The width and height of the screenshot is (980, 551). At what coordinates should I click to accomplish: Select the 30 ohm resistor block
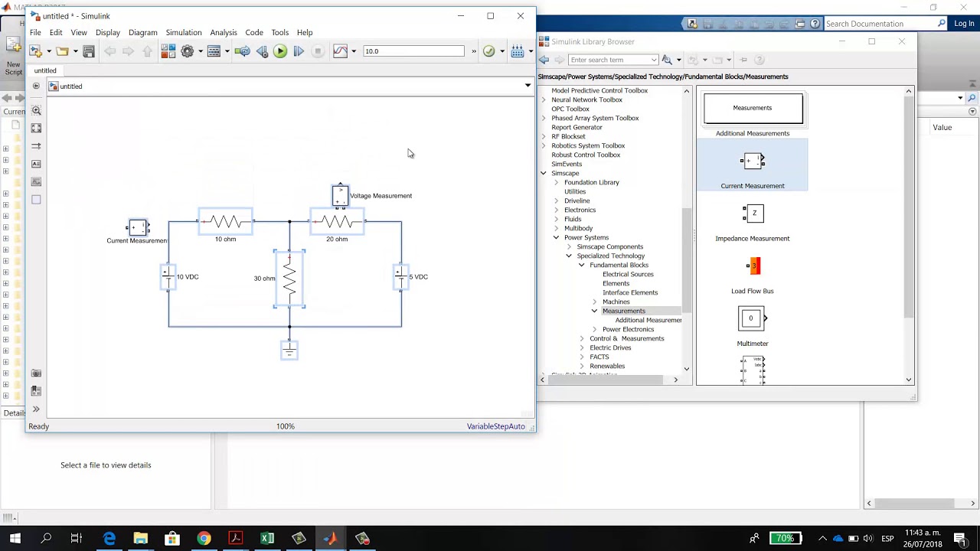pos(289,279)
